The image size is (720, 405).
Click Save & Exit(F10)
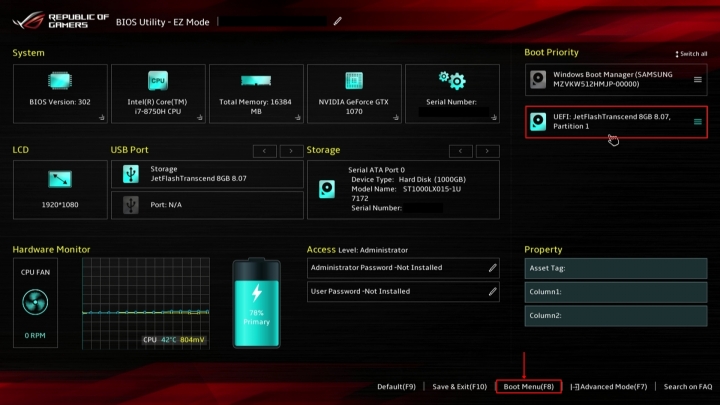click(460, 387)
